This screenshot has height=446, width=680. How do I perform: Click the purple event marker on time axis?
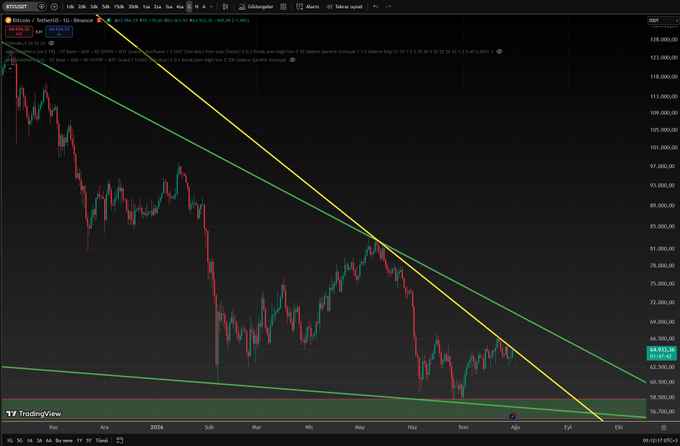coord(513,416)
